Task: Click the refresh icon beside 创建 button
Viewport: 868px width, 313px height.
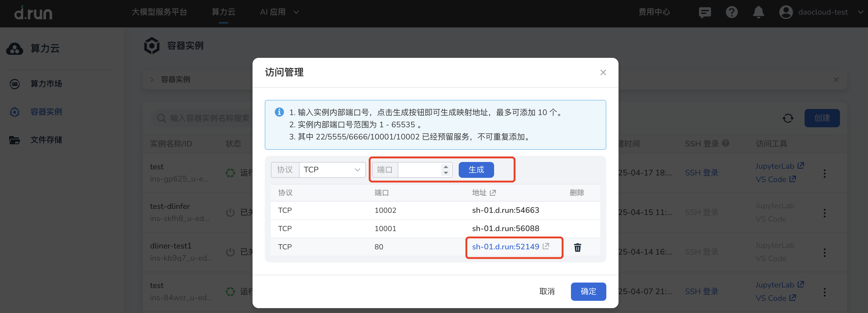Action: tap(787, 118)
